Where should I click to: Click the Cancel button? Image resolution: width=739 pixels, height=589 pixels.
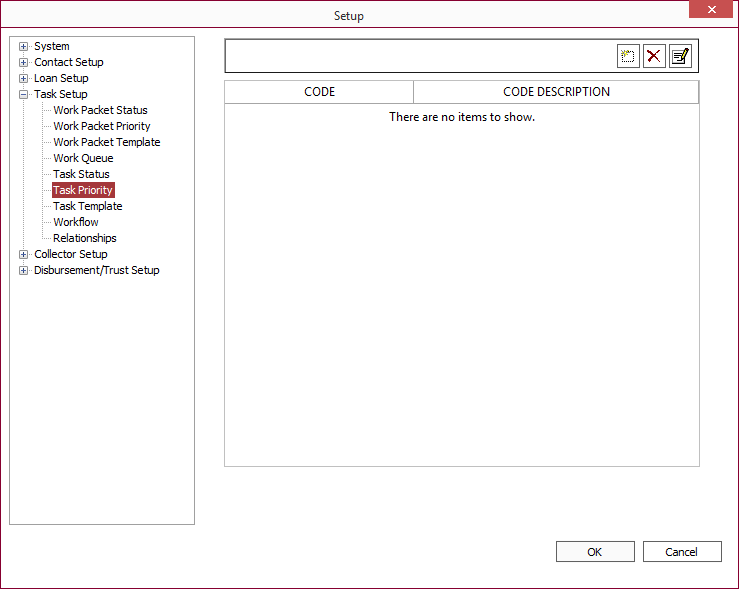click(682, 552)
